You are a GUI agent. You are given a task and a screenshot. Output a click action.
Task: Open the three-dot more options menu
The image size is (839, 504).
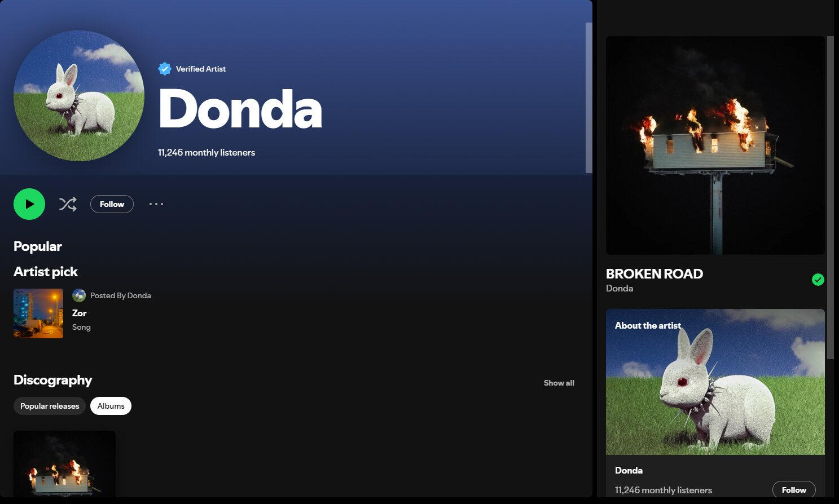tap(156, 204)
